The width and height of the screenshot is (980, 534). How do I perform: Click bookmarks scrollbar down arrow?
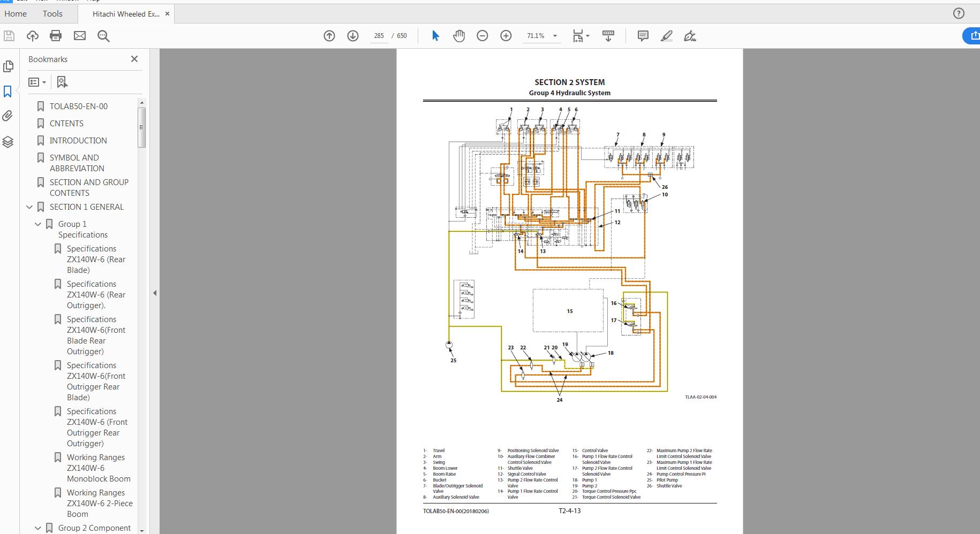point(141,530)
